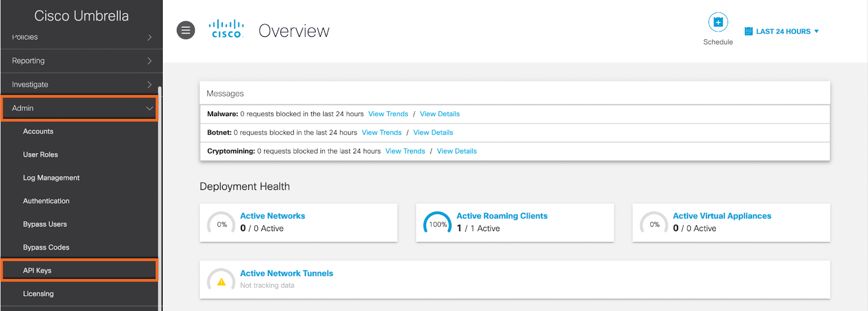Click the Cisco logo
Image resolution: width=868 pixels, height=311 pixels.
pos(226,29)
